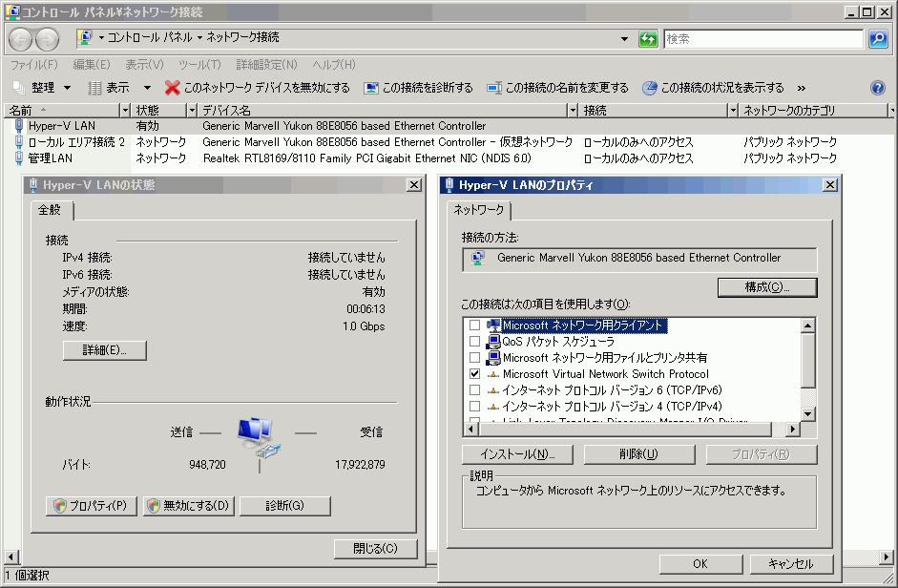The width and height of the screenshot is (898, 588).
Task: Uncheck Microsoft Virtual Network Switch Protocol
Action: pyautogui.click(x=475, y=374)
